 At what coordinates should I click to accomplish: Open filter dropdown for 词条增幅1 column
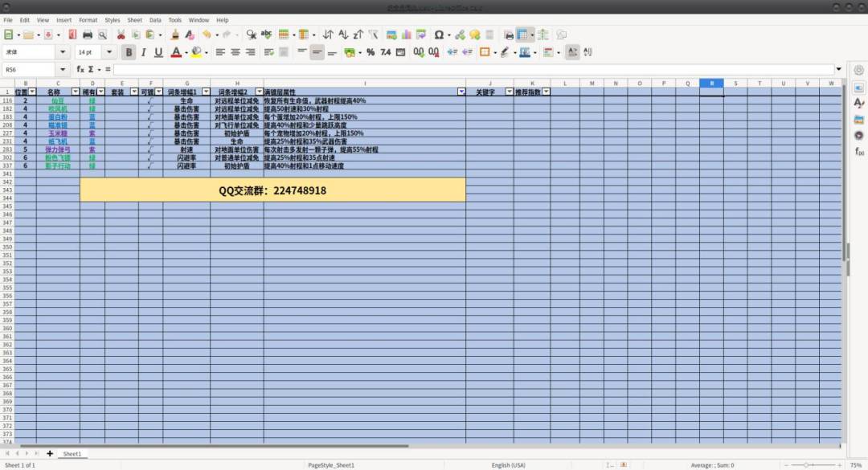(x=206, y=92)
